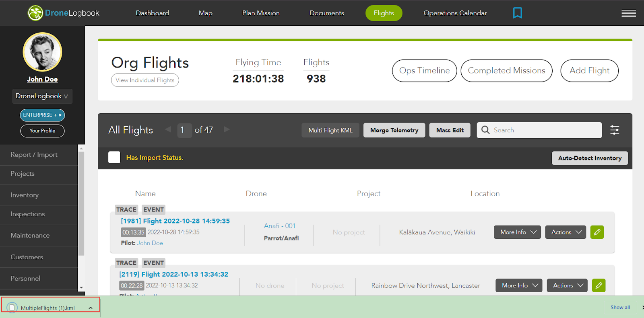644x318 pixels.
Task: Expand More Info for flight 1981
Action: [x=517, y=232]
